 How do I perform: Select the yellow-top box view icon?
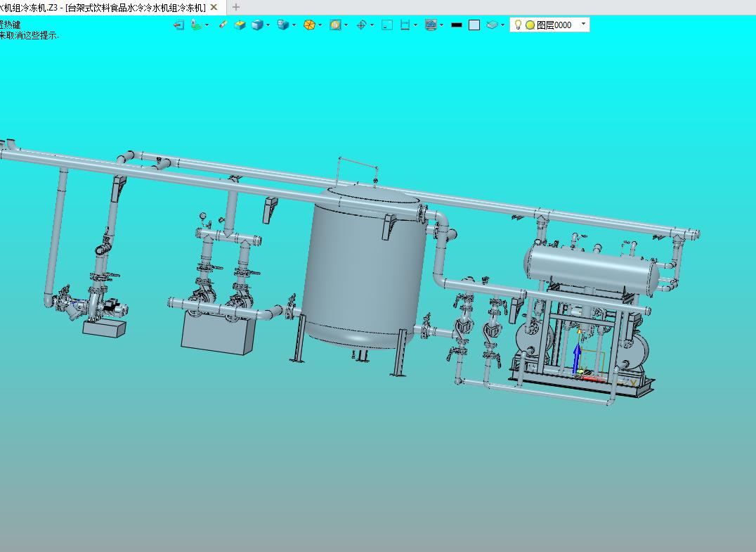[x=240, y=25]
